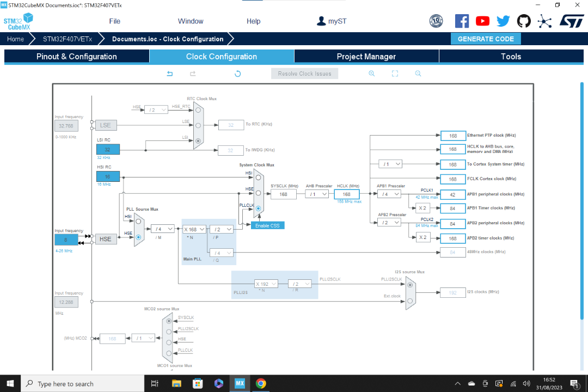Viewport: 588px width, 392px height.
Task: Select HSI in PLL Source Mux
Action: (138, 222)
